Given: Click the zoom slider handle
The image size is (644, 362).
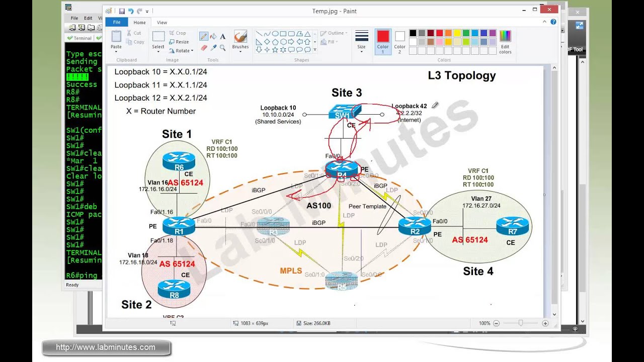Looking at the screenshot, I should [521, 323].
